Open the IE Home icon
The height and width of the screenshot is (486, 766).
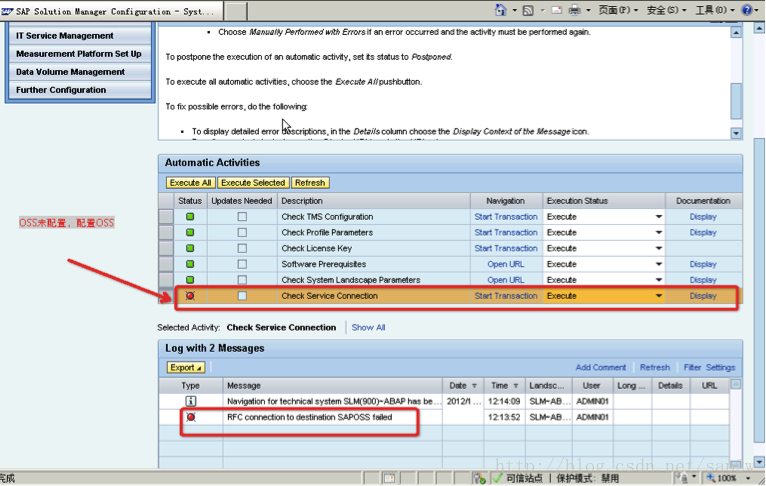501,10
